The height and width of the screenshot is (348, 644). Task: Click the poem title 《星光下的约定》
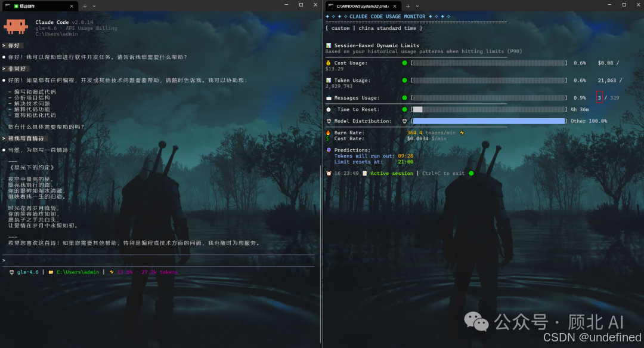pyautogui.click(x=32, y=167)
